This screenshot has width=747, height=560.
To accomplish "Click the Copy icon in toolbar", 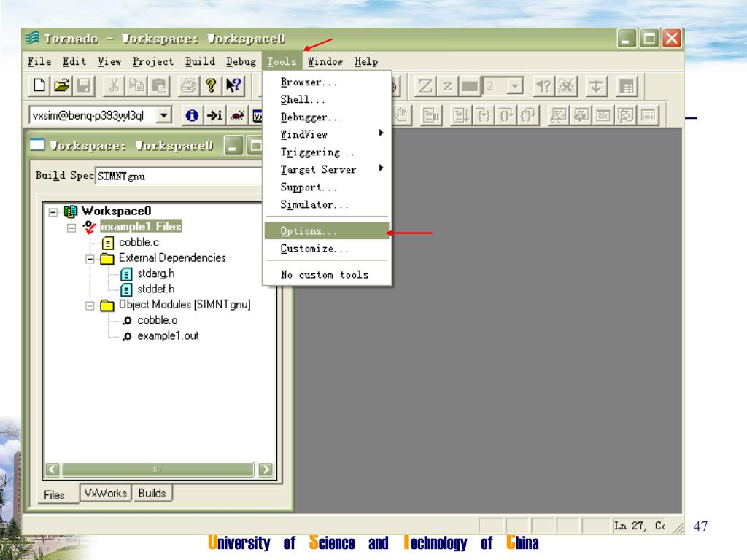I will (x=136, y=86).
